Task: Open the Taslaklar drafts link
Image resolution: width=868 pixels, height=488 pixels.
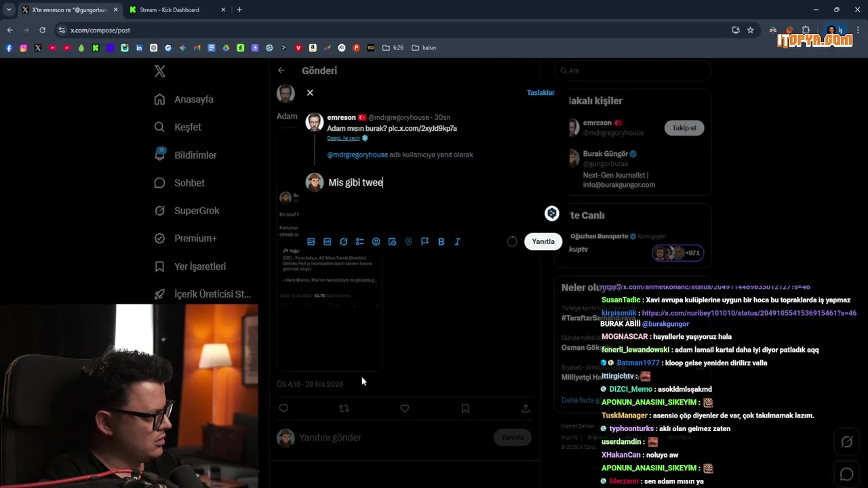Action: tap(540, 92)
